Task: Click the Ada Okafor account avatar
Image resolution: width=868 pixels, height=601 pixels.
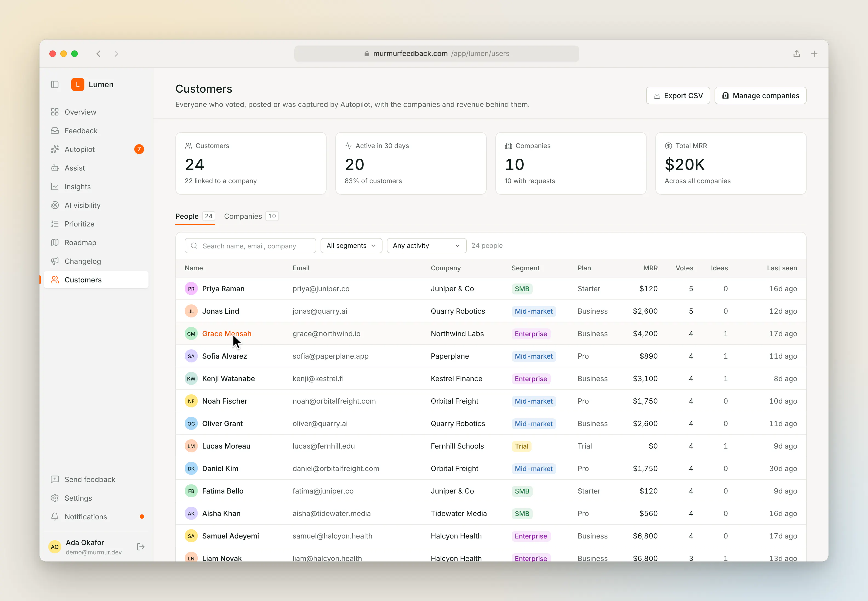Action: tap(55, 547)
